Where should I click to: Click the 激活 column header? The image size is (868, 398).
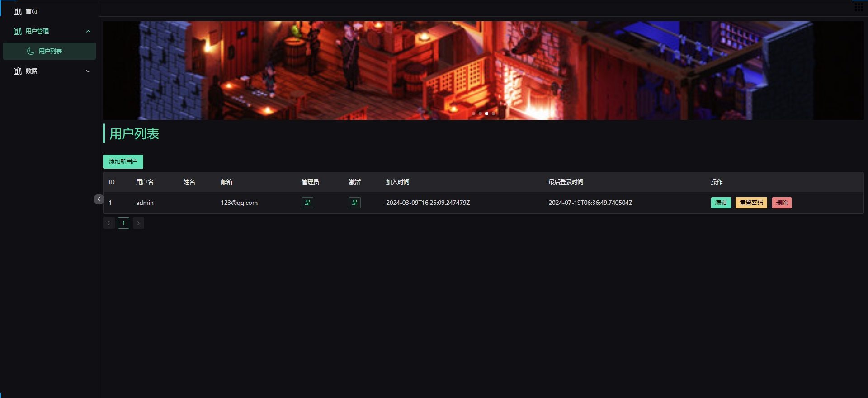tap(355, 182)
